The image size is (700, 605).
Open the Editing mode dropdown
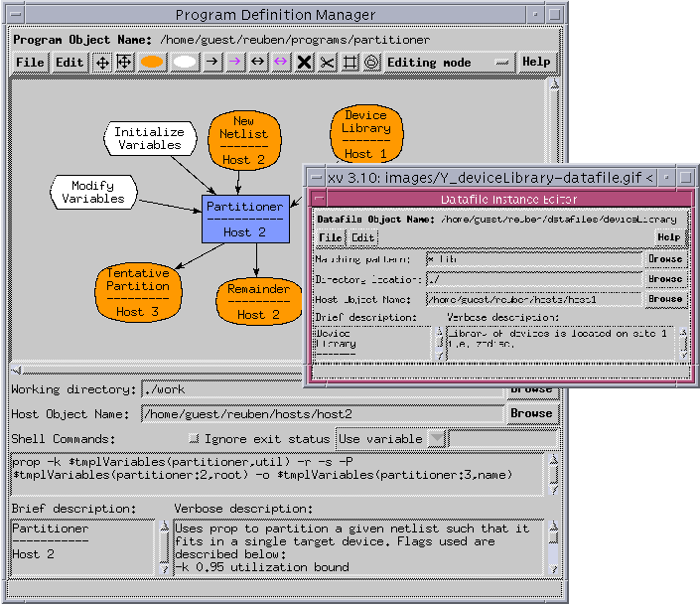502,62
